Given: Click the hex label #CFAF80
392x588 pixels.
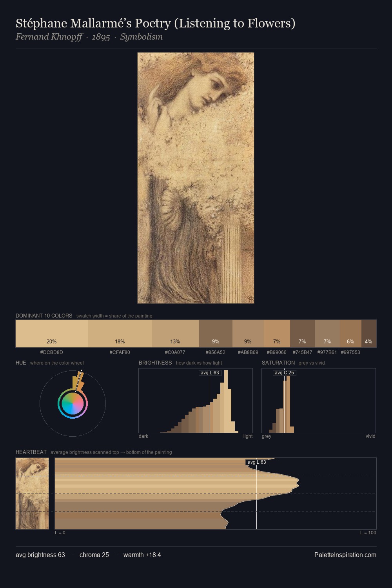Looking at the screenshot, I should (x=120, y=352).
